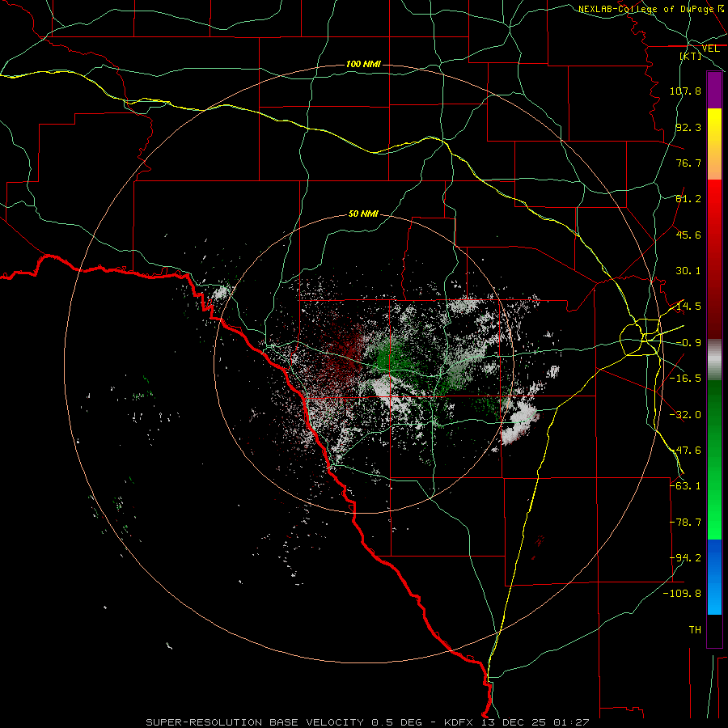Select the 61.2 scale label
This screenshot has width=728, height=728.
pos(688,199)
